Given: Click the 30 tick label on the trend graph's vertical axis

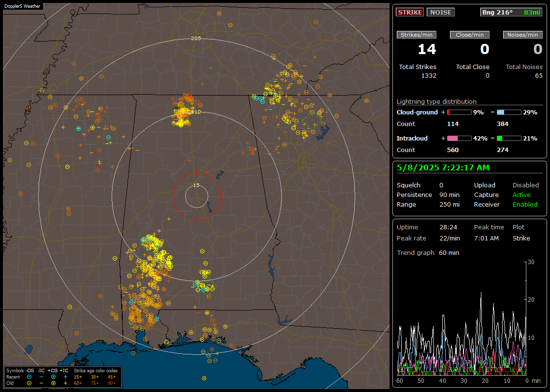Looking at the screenshot, I should coord(531,262).
